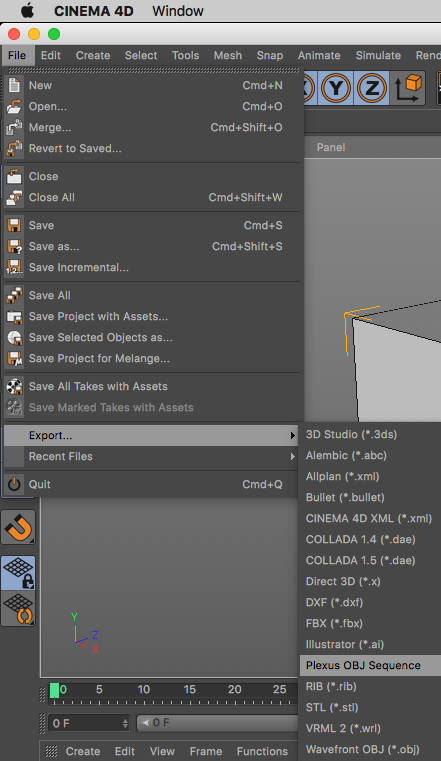Expand the Recent Files submenu

coord(151,456)
